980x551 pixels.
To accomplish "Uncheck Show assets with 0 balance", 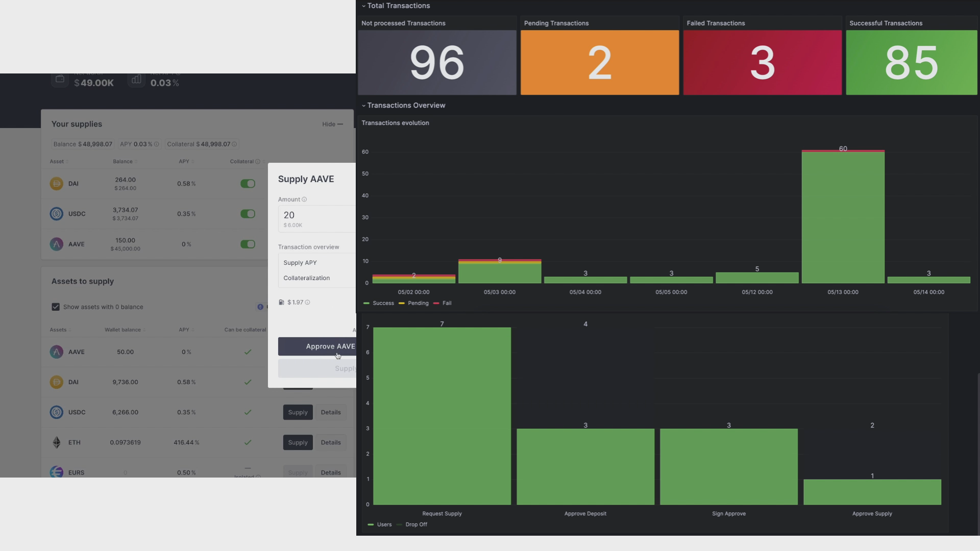I will pos(56,307).
